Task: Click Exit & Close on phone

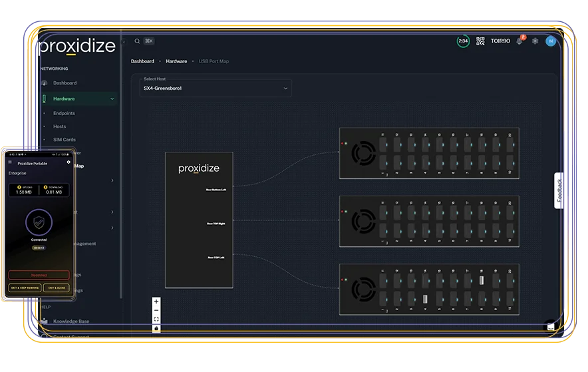Action: point(57,287)
